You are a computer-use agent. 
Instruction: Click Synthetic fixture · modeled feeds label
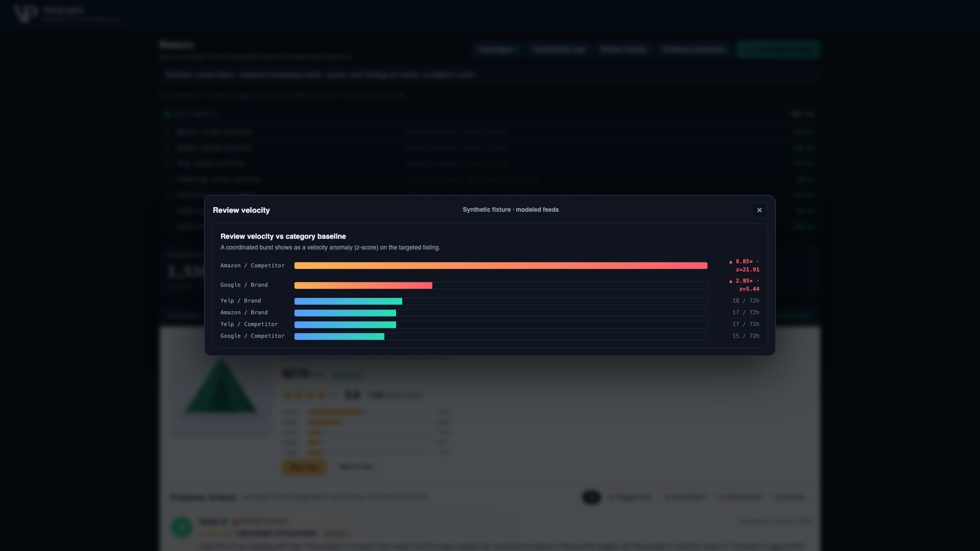coord(510,210)
